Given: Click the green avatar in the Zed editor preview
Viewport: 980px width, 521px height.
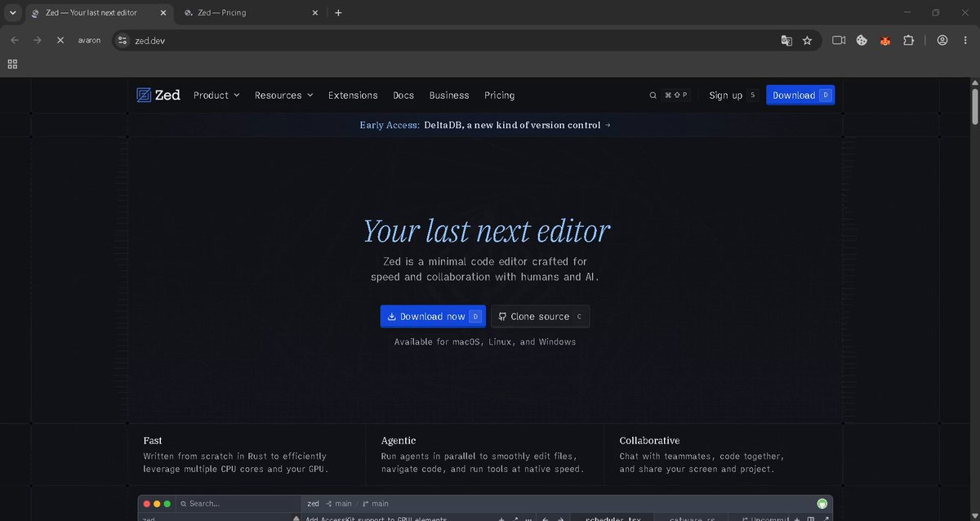Looking at the screenshot, I should (822, 504).
